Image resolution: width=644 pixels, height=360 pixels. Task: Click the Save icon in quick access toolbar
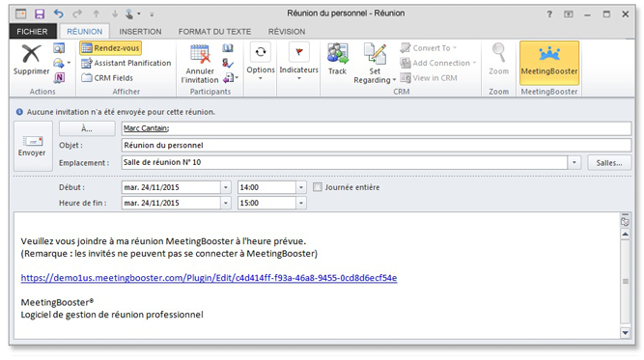point(40,14)
